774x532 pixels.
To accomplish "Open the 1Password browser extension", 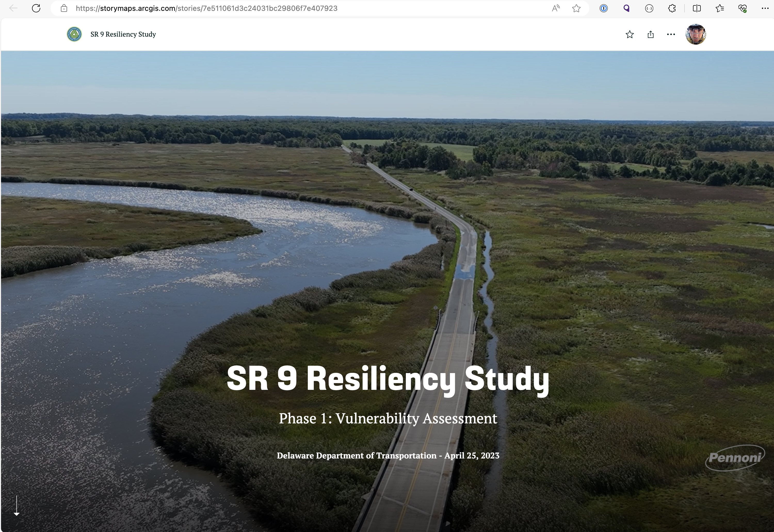I will click(603, 8).
